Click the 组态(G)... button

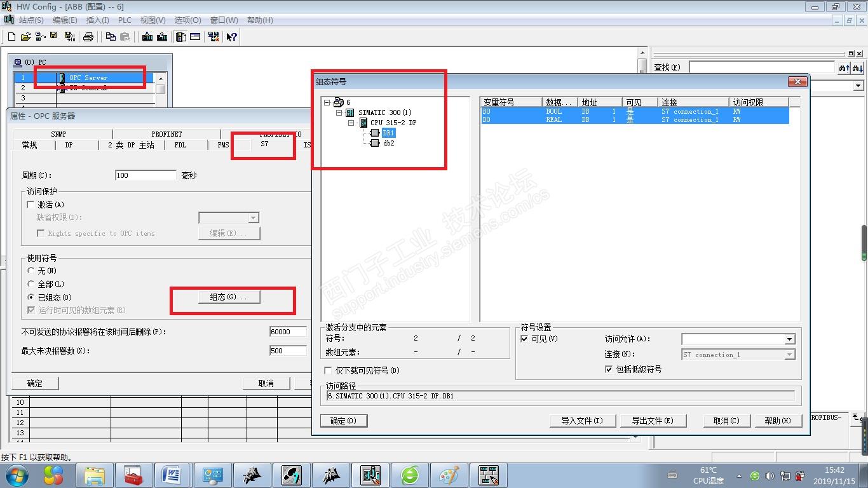(x=228, y=297)
